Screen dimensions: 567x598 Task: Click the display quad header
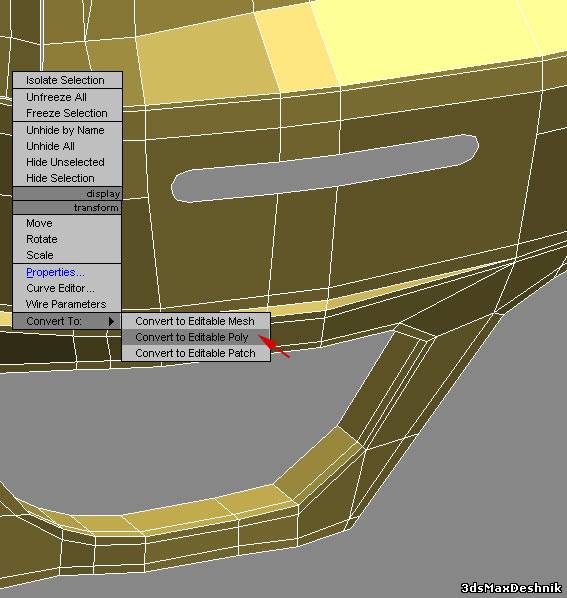67,194
